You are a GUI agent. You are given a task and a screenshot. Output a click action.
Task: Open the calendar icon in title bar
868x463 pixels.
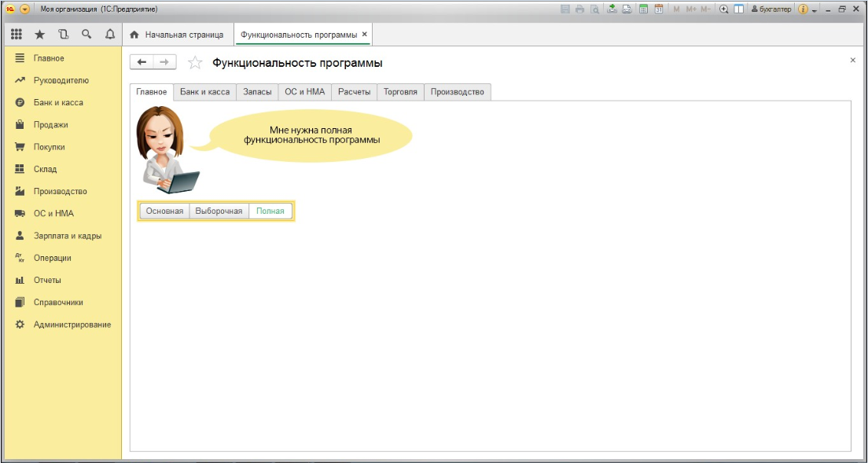[x=658, y=9]
